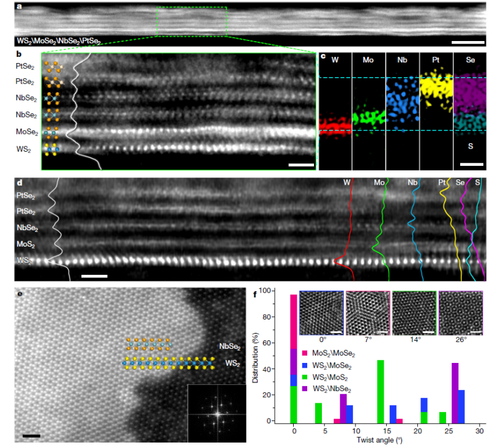Viewport: 503px width, 448px height.
Task: Click the green dashed box in panel a
Action: (x=192, y=21)
